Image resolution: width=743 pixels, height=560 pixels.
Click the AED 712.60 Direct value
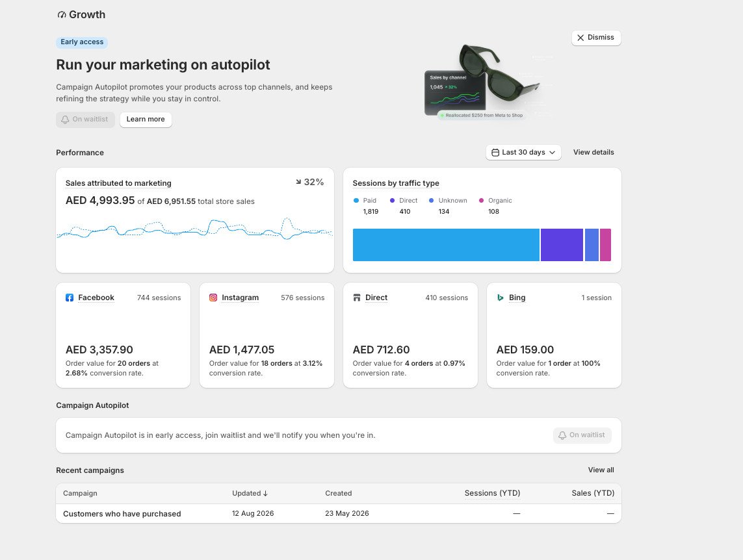[x=381, y=350]
